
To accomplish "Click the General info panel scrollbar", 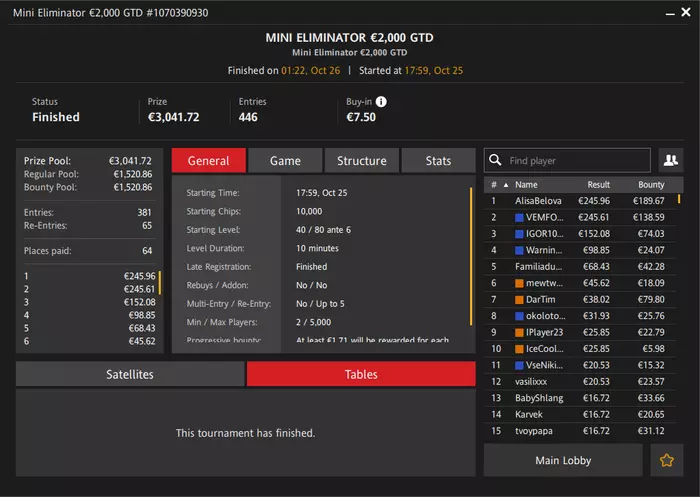I will pos(471,256).
